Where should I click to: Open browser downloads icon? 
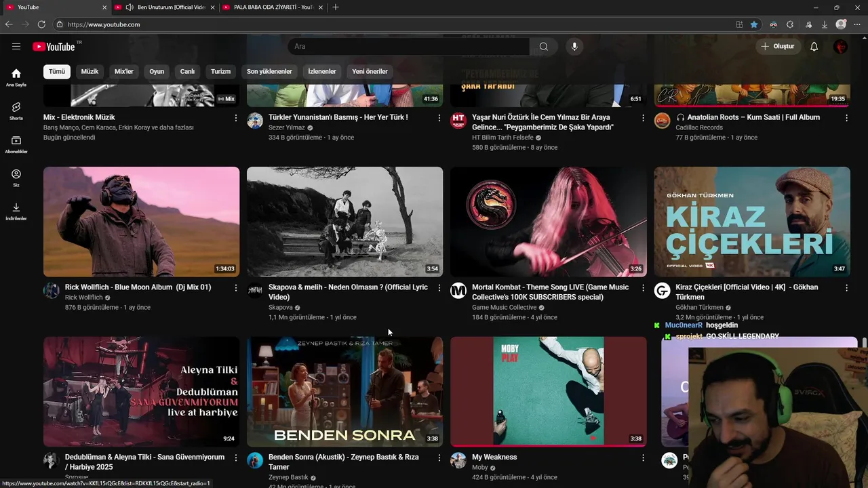pyautogui.click(x=825, y=24)
